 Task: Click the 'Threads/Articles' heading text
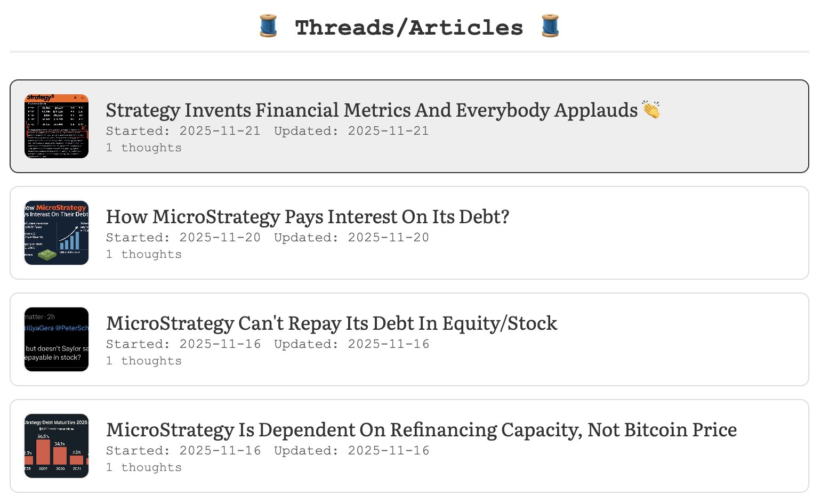click(x=409, y=28)
